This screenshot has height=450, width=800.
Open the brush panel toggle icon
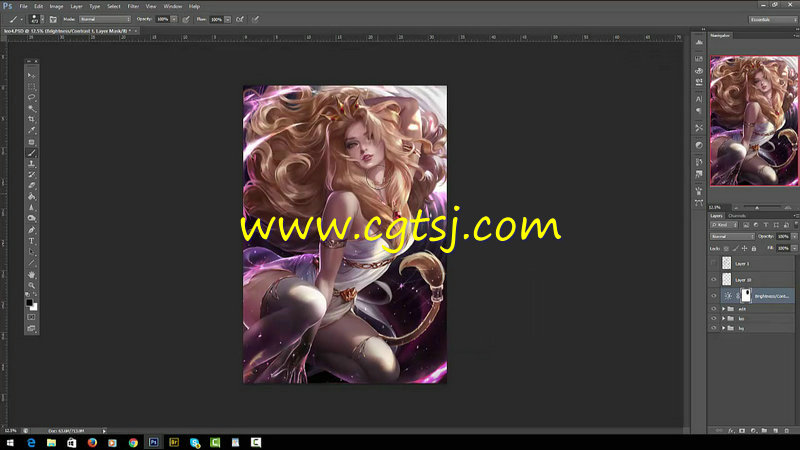[x=53, y=19]
